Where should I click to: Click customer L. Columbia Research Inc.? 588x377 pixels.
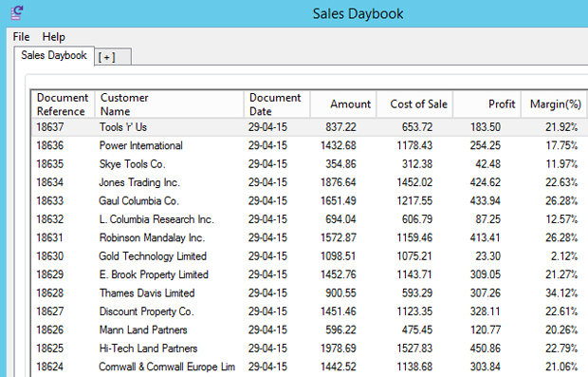click(156, 219)
